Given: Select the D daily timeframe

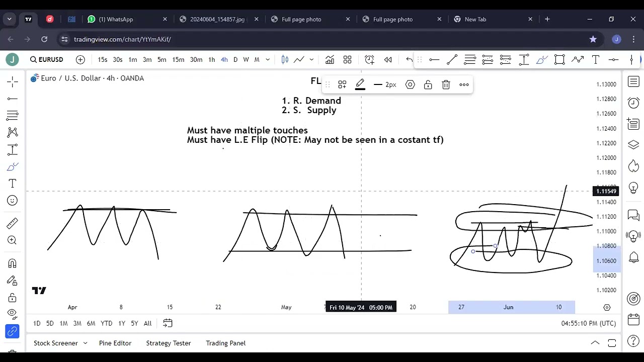Looking at the screenshot, I should 235,59.
